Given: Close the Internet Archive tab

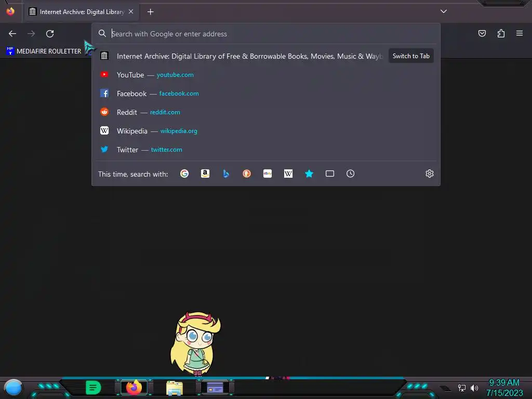Looking at the screenshot, I should pos(131,11).
